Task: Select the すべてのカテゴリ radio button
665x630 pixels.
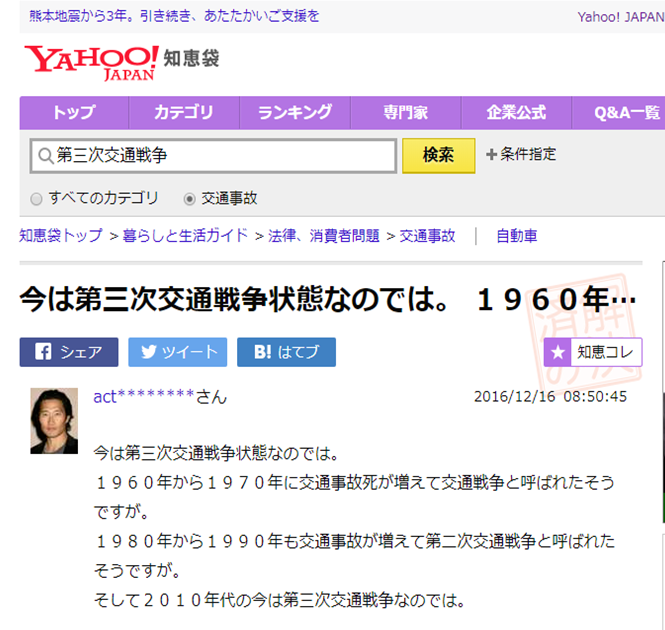Action: tap(36, 199)
